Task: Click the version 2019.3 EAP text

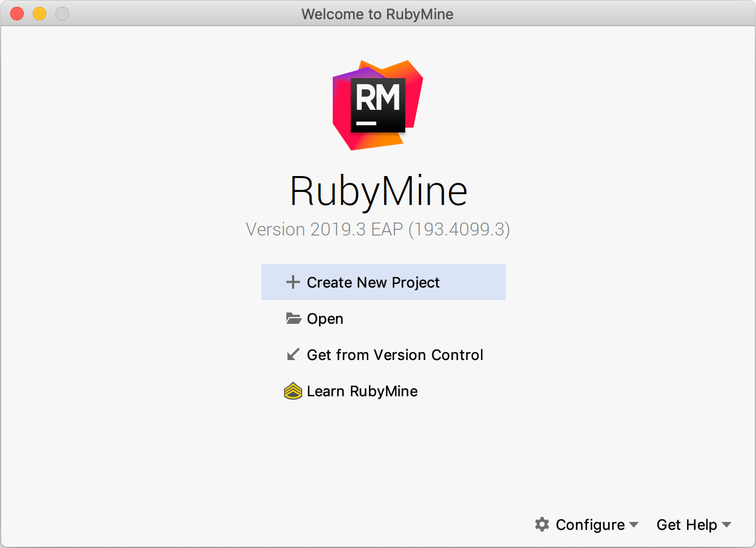Action: coord(377,229)
